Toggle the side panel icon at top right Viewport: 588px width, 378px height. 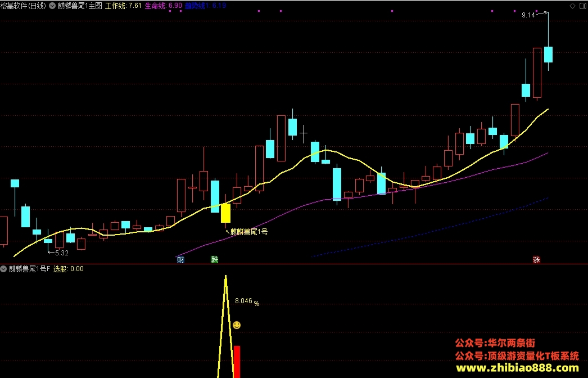click(584, 6)
